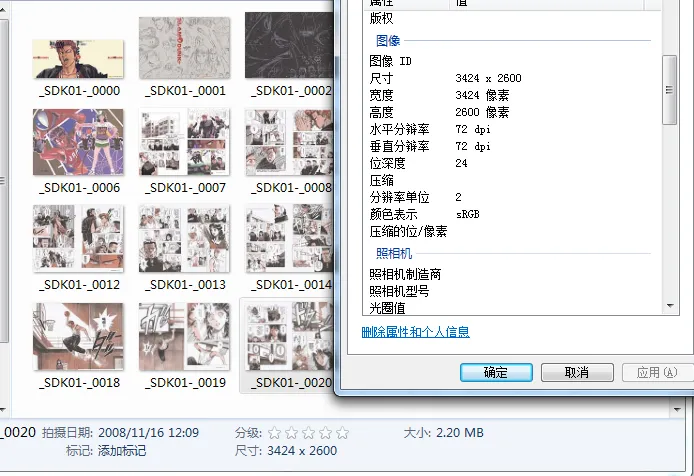Click the 拍摄日期 value in details pane
694x476 pixels.
click(x=148, y=433)
